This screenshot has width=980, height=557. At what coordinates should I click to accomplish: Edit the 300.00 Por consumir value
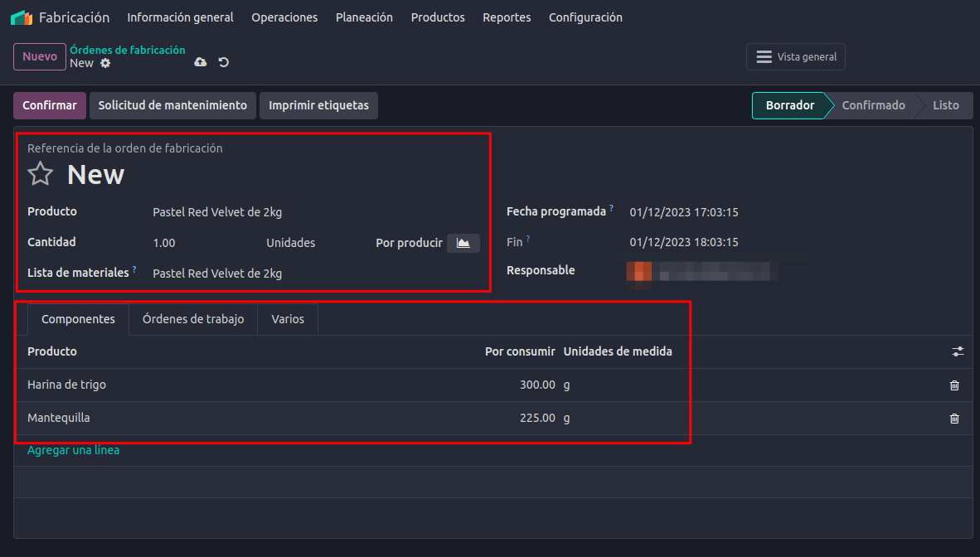point(537,385)
